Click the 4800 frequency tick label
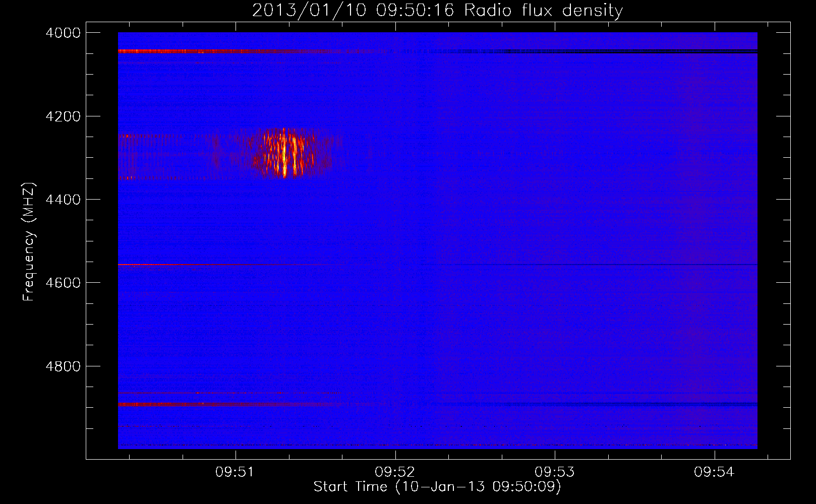Viewport: 816px width, 504px height. point(63,366)
